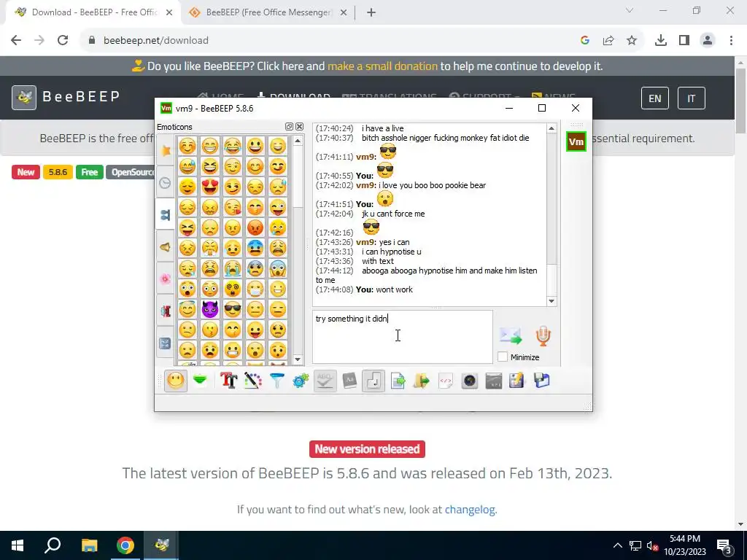The height and width of the screenshot is (560, 747).
Task: Open the chat font color picker
Action: (253, 381)
